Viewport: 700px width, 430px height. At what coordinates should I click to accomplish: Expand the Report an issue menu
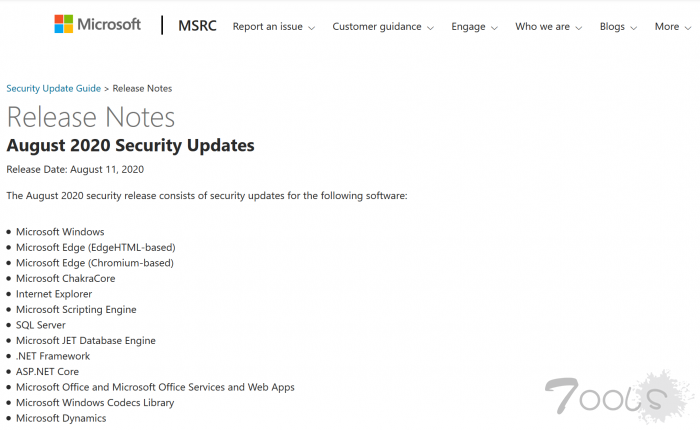point(273,27)
